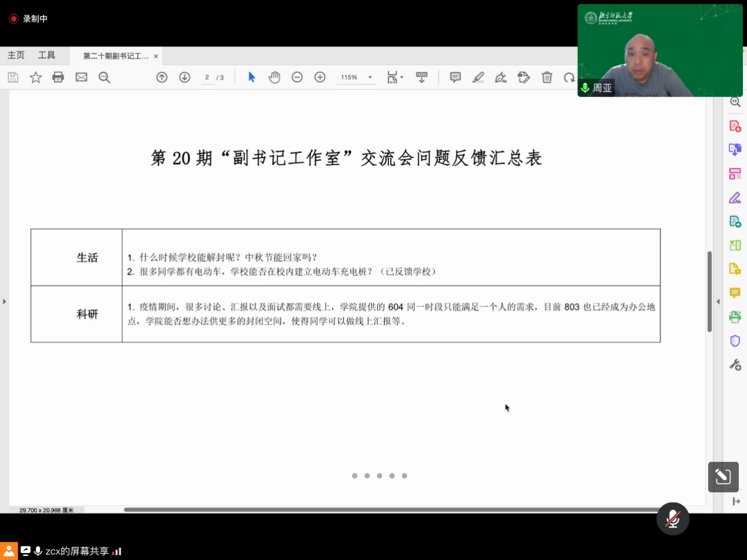This screenshot has width=747, height=560.
Task: Click the vertical scrollbar thumb
Action: tap(709, 291)
